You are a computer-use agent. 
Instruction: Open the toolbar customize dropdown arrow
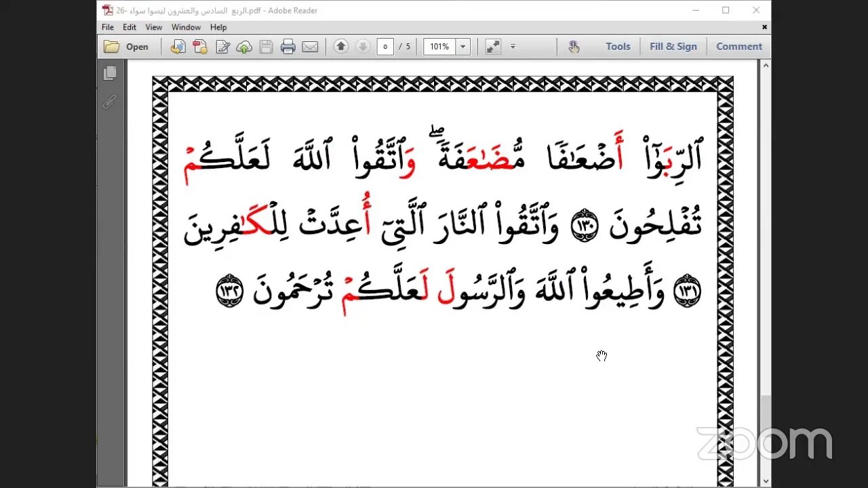pyautogui.click(x=513, y=47)
